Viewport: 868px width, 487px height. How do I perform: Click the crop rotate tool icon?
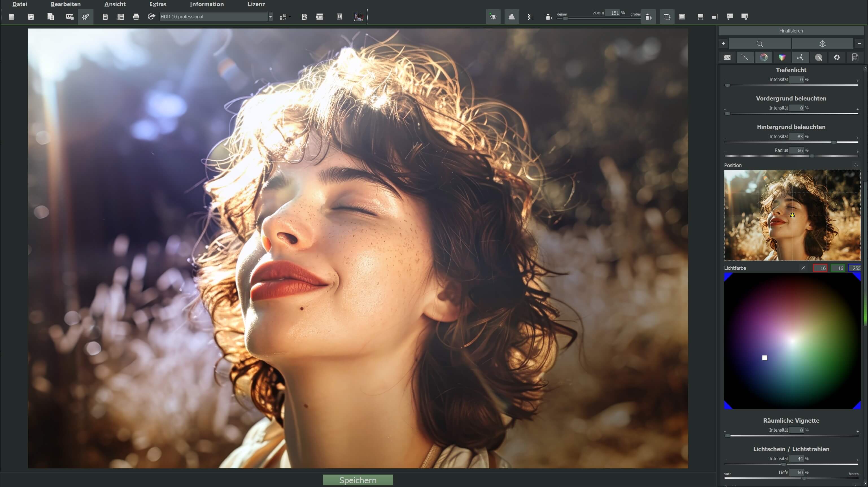[x=667, y=16]
